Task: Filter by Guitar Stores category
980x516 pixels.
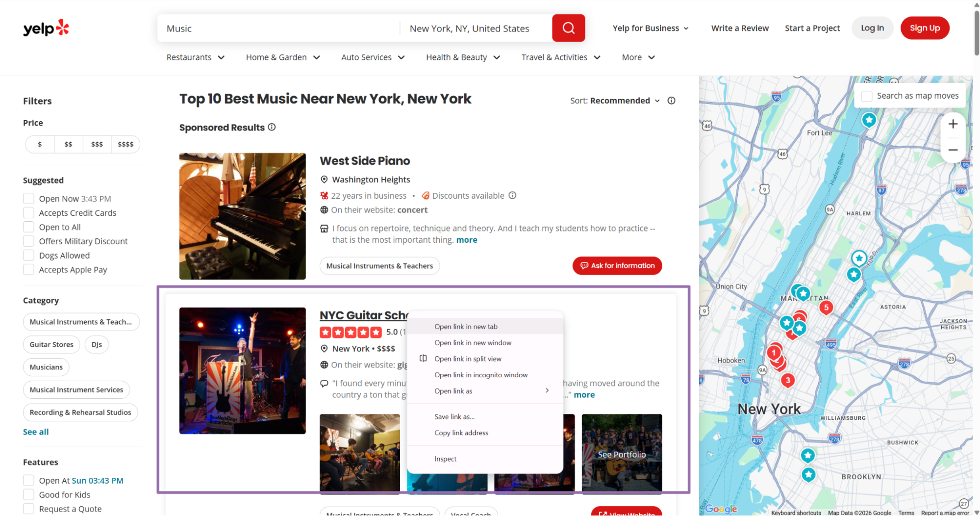Action: pyautogui.click(x=51, y=344)
